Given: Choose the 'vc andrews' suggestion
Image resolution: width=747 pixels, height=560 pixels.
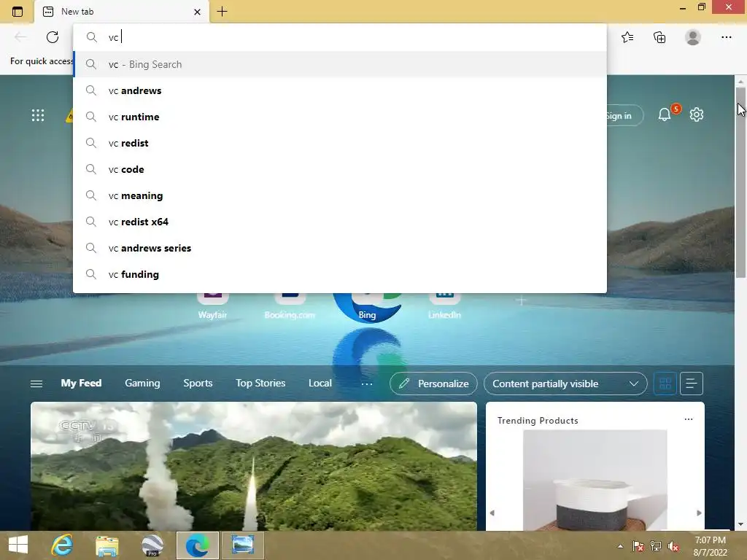Looking at the screenshot, I should (x=340, y=90).
